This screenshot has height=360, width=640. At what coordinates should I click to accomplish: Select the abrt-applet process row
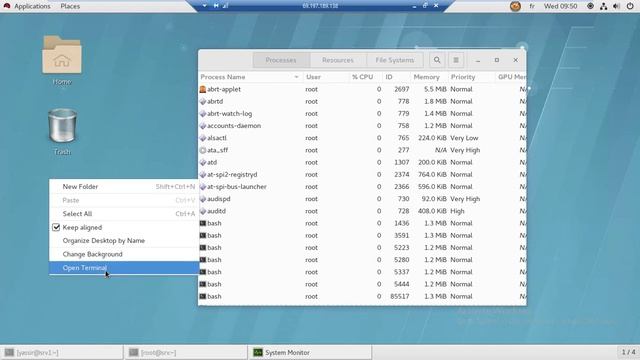(x=362, y=89)
